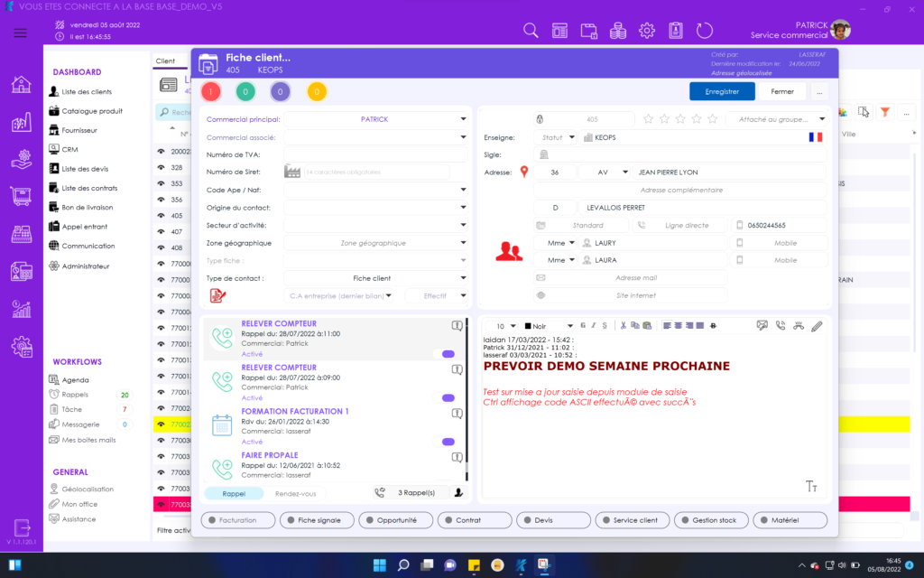Select the Contrat radio option

(x=475, y=520)
